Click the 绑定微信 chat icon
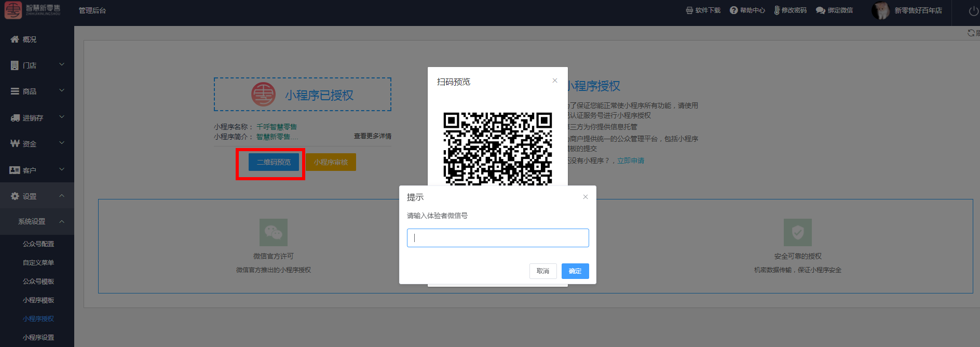Image resolution: width=980 pixels, height=347 pixels. coord(821,10)
